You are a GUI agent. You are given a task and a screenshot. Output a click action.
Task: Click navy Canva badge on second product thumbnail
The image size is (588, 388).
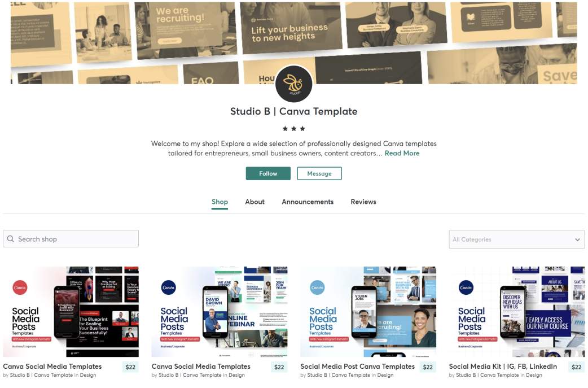[168, 287]
